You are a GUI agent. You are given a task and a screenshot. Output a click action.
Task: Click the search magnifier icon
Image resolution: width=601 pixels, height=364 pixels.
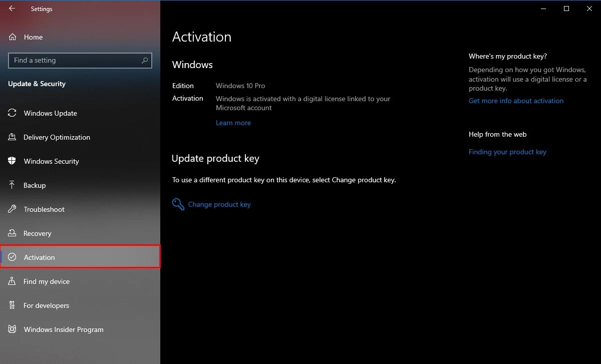pos(145,61)
